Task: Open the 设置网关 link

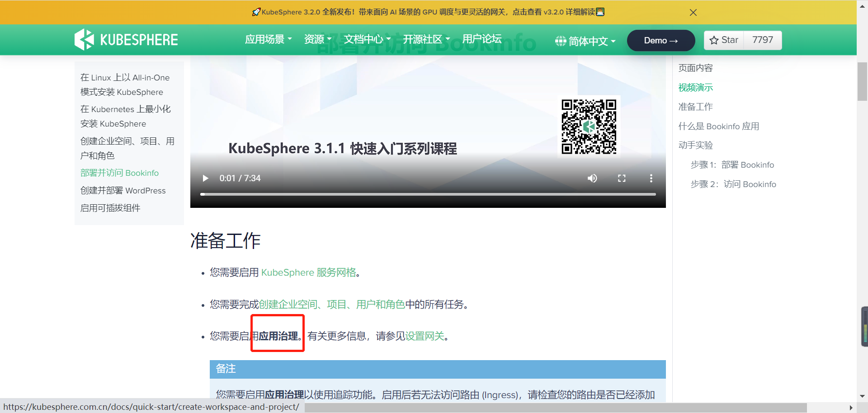Action: click(x=425, y=336)
